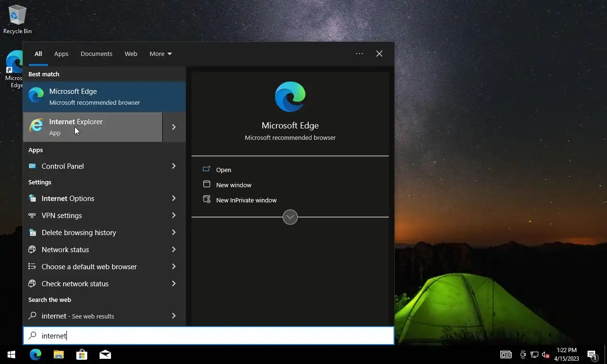Open Microsoft Store from taskbar
This screenshot has height=364, width=607.
82,355
